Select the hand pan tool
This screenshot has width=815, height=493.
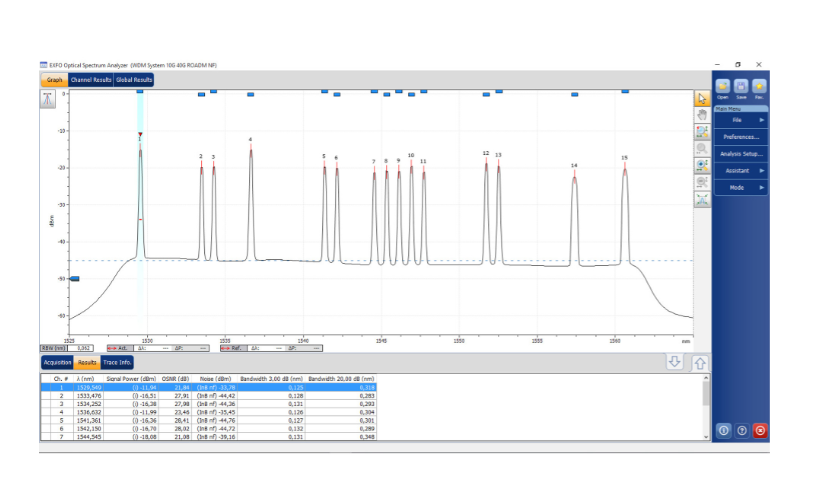click(x=702, y=115)
